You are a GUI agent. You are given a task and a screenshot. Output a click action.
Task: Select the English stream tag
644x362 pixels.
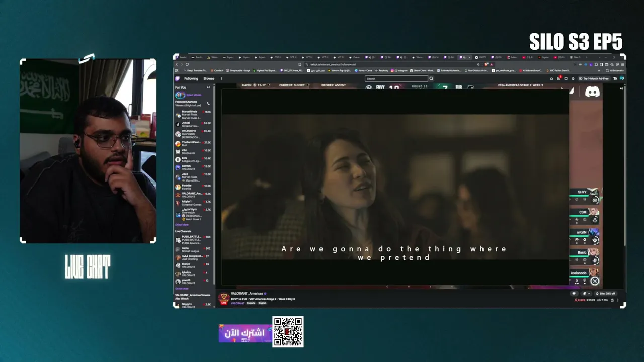coord(262,303)
